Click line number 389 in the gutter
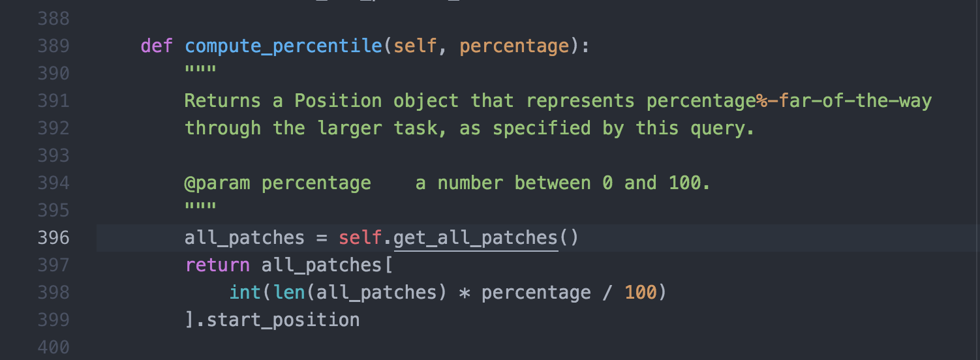The height and width of the screenshot is (360, 980). (54, 46)
